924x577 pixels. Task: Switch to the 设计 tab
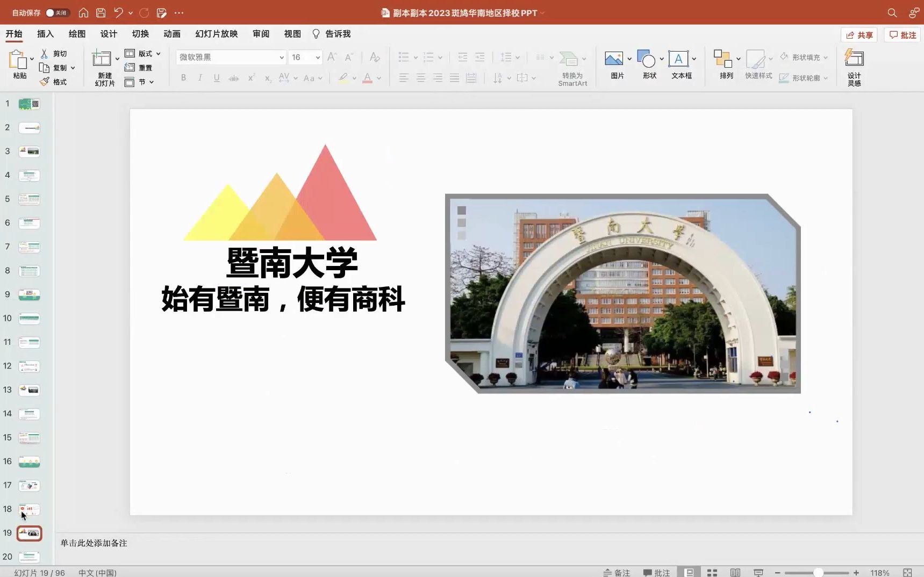(109, 34)
